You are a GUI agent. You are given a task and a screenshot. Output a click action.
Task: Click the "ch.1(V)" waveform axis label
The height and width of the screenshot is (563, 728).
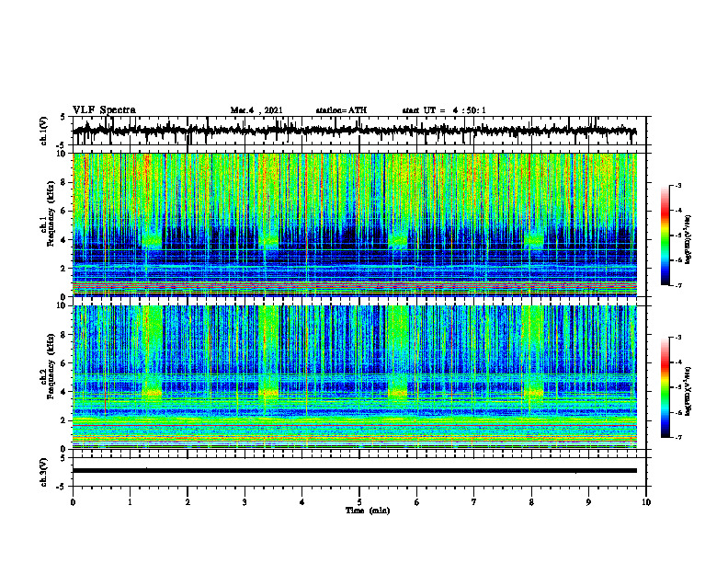pyautogui.click(x=44, y=131)
